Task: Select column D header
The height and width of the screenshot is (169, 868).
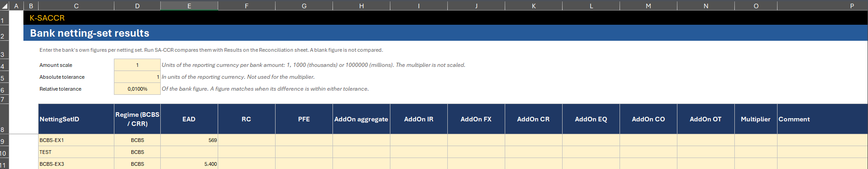Action: [137, 6]
